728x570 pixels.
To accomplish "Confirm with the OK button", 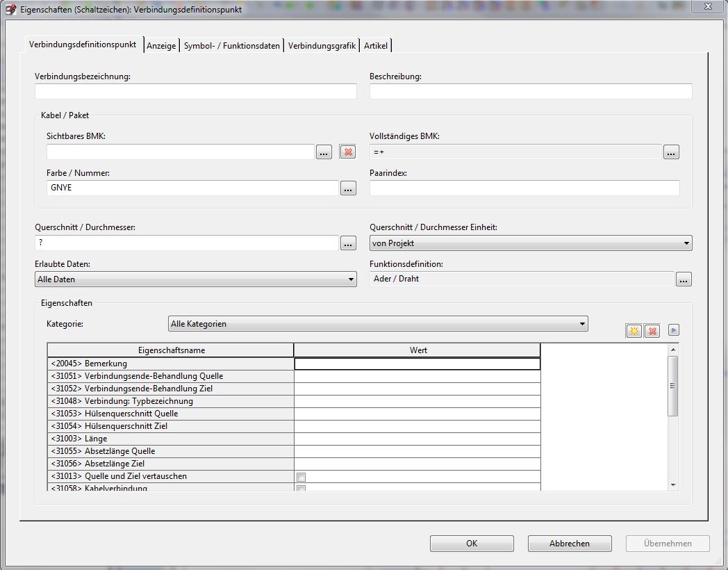I will point(472,544).
